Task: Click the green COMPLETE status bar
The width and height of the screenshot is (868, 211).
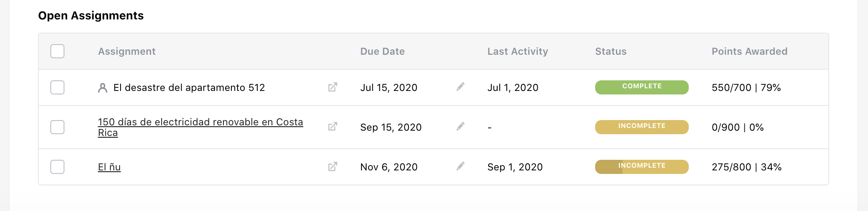Action: 642,87
